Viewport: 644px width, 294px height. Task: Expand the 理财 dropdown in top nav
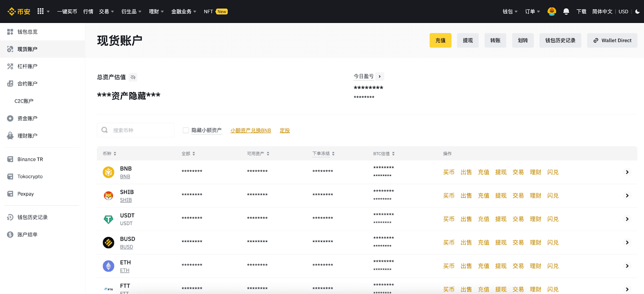[x=156, y=12]
